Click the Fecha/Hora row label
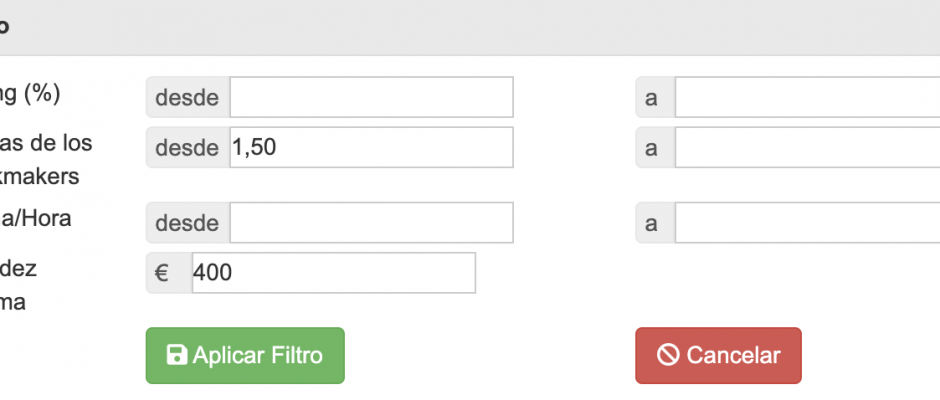The height and width of the screenshot is (400, 940). pyautogui.click(x=35, y=218)
